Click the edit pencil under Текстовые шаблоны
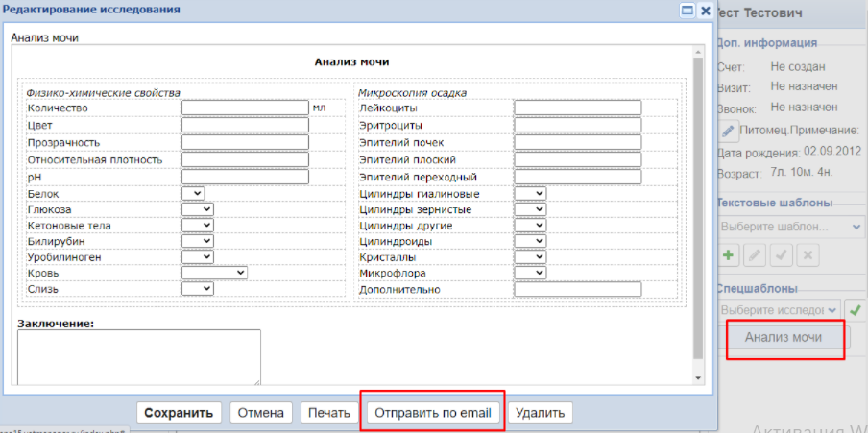Screen dimensions: 868x433 pos(755,255)
